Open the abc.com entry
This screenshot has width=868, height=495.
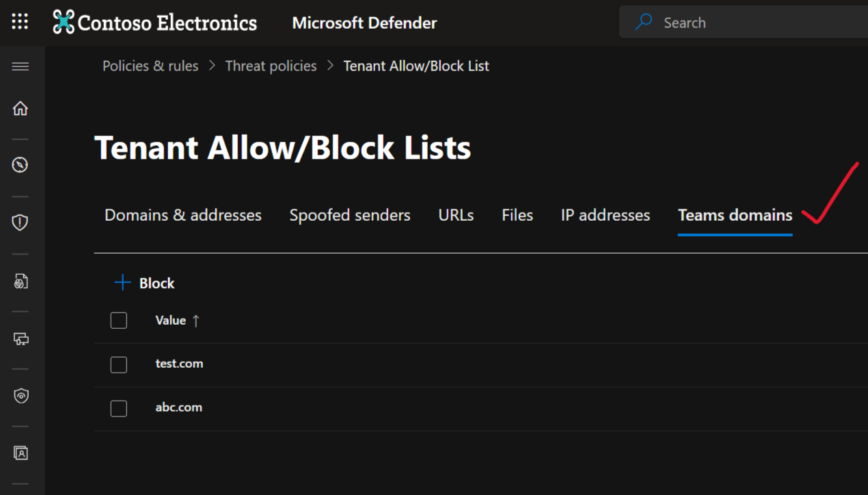tap(179, 407)
